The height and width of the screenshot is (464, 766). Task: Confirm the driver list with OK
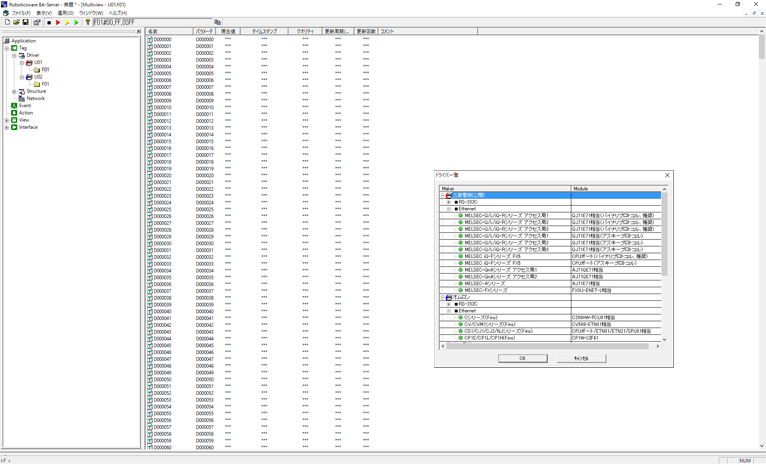click(x=523, y=359)
